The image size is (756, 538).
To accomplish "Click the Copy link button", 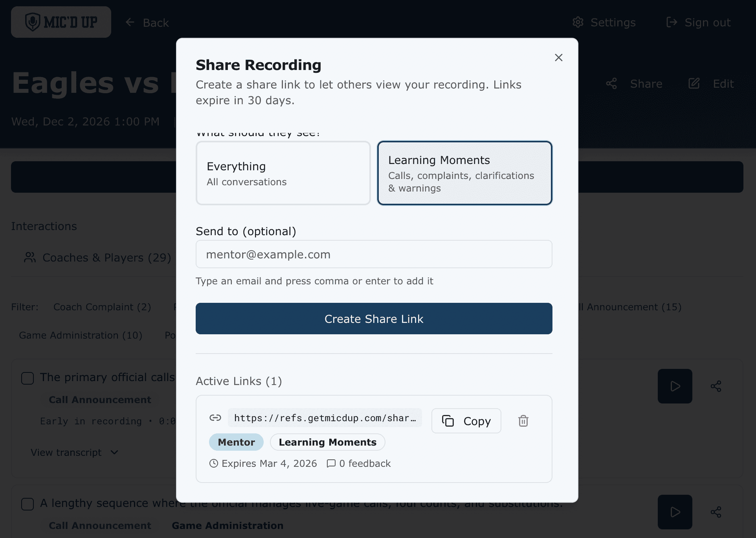I will coord(466,421).
